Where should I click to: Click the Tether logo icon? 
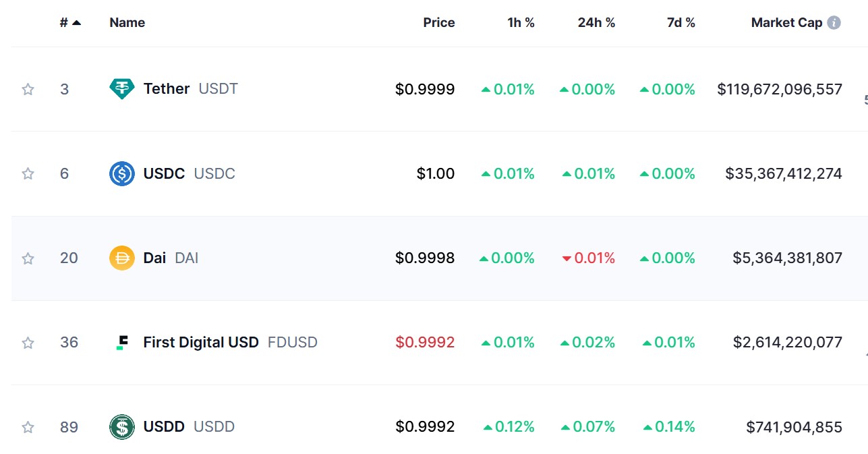click(122, 88)
